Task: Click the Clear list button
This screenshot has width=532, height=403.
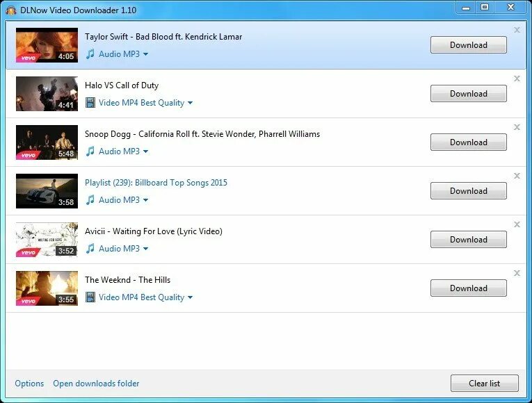Action: pyautogui.click(x=485, y=383)
